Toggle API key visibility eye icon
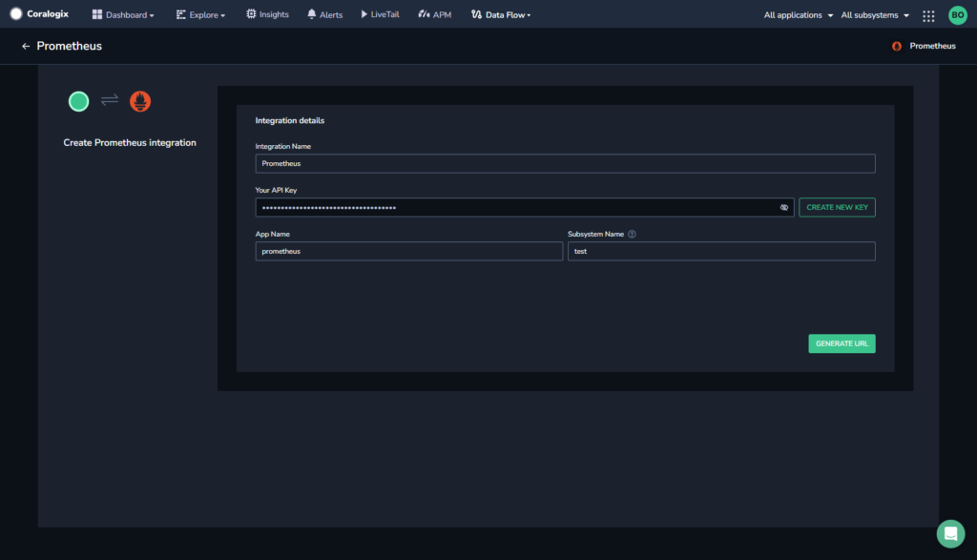Image resolution: width=977 pixels, height=560 pixels. pos(784,207)
